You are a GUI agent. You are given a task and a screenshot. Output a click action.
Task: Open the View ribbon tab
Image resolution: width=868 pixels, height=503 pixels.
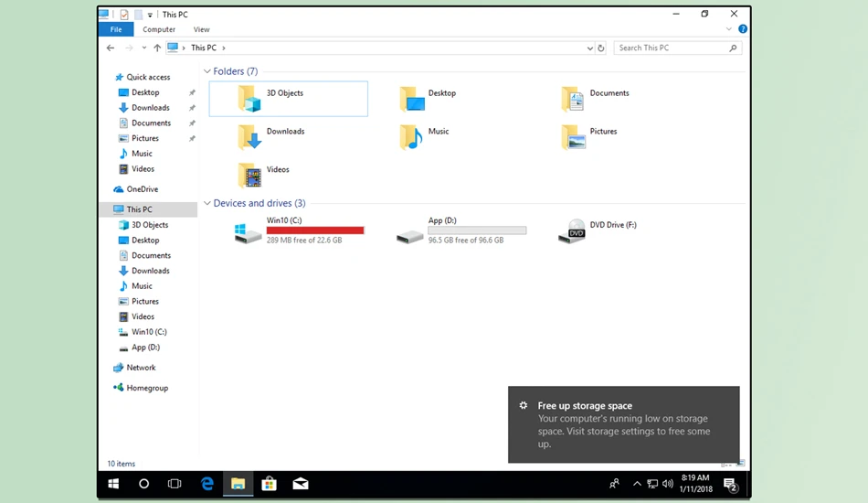202,29
